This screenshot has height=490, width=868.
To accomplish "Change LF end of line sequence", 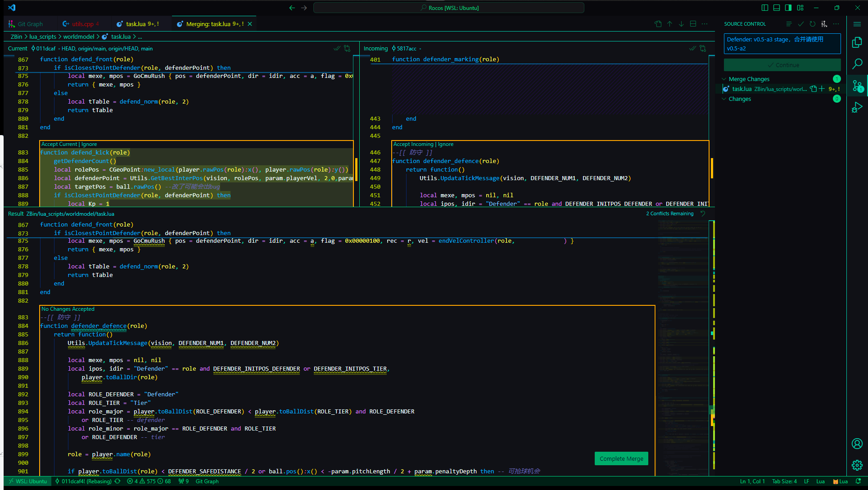I will point(806,481).
